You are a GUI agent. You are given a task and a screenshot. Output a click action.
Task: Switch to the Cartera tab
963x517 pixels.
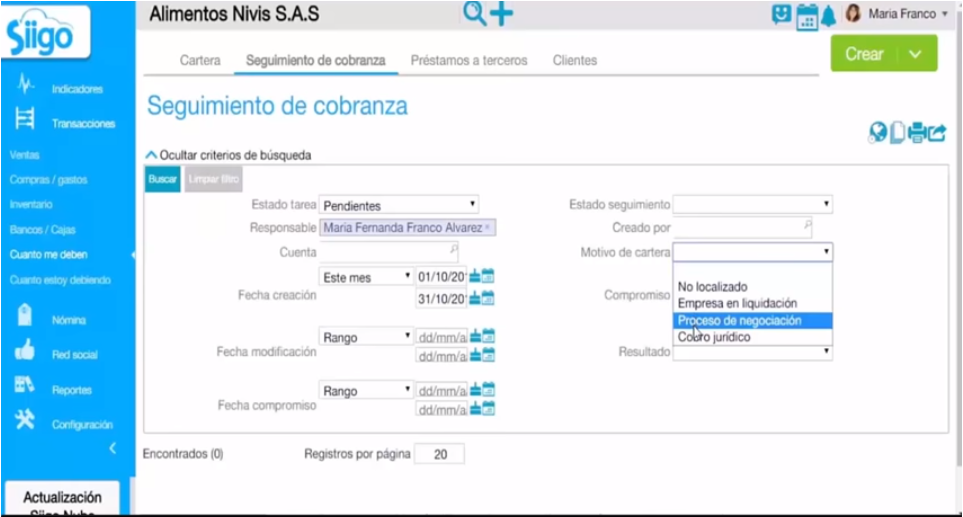[x=200, y=60]
